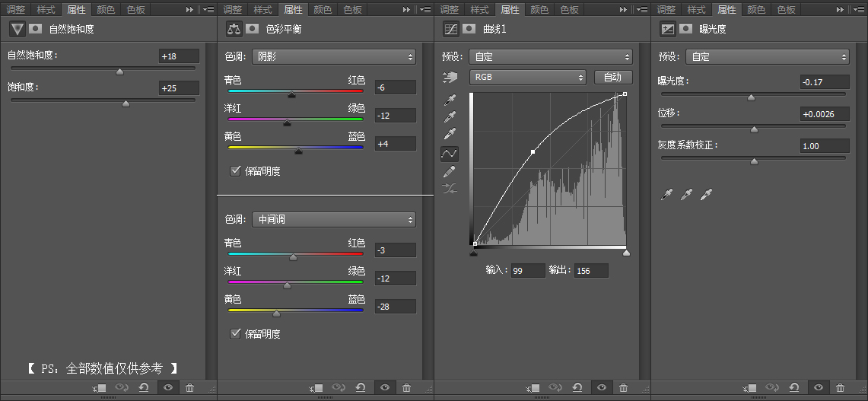Delete the Vibrance adjustment layer with trash icon
This screenshot has width=868, height=401.
190,388
